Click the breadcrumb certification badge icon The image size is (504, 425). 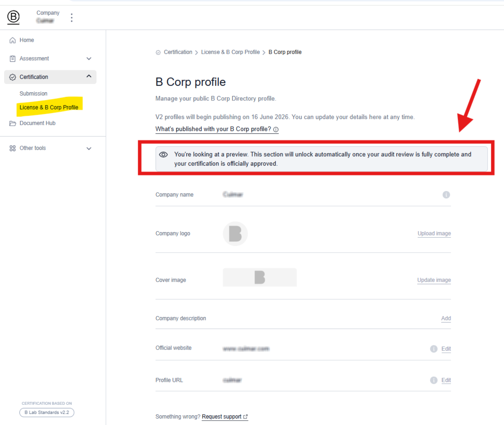[158, 53]
